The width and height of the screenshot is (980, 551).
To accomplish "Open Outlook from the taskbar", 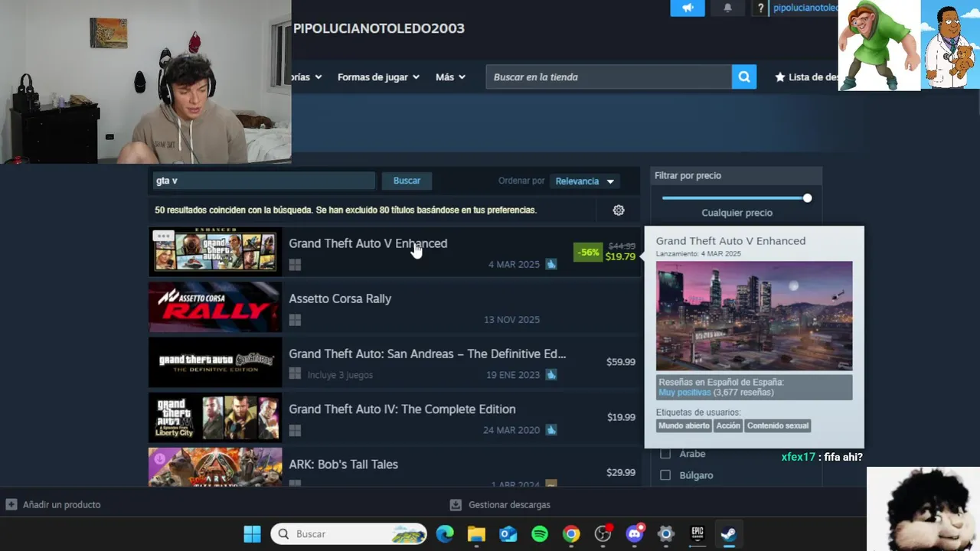I will (508, 534).
